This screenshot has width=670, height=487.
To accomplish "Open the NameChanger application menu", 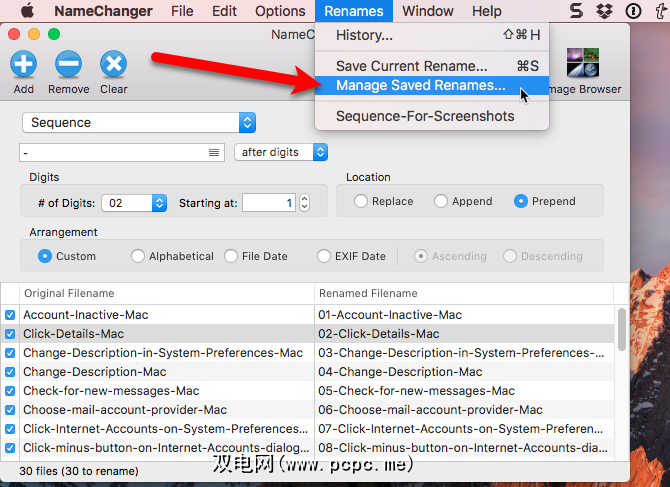I will tap(103, 11).
